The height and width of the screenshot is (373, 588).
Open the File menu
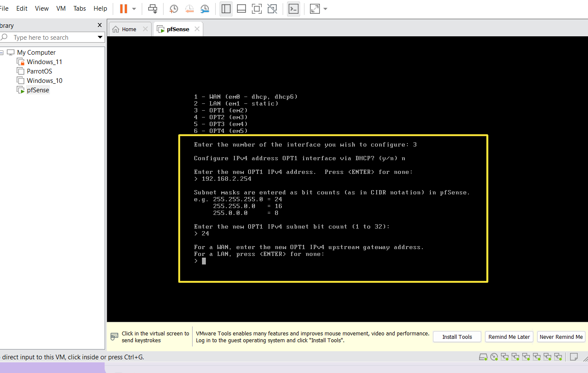coord(4,8)
